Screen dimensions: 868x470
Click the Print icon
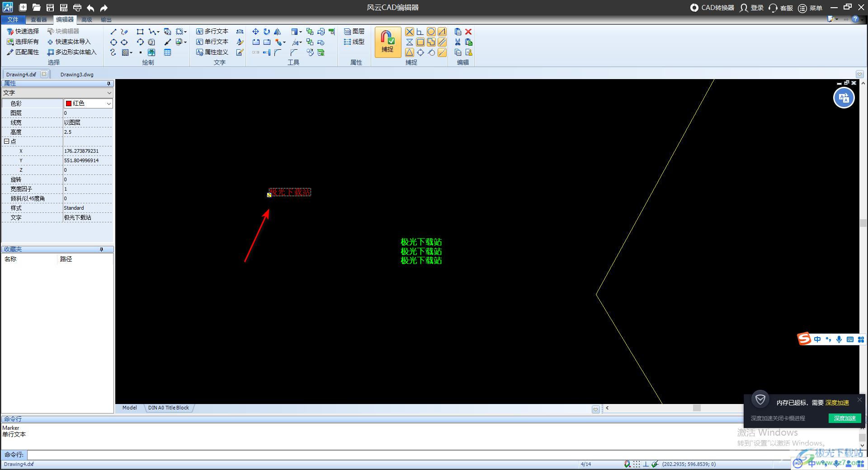[x=77, y=8]
